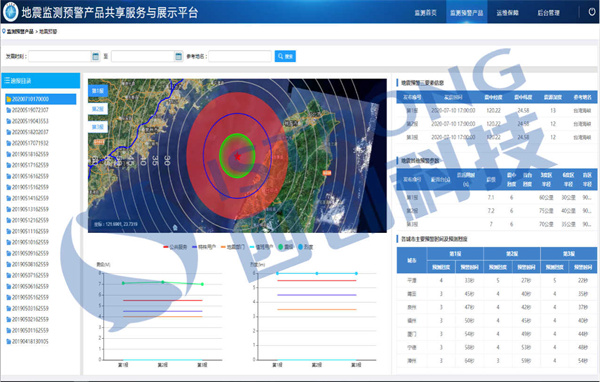Click the red epicenter star on map
Screen dimensions: 600x382
coord(238,156)
